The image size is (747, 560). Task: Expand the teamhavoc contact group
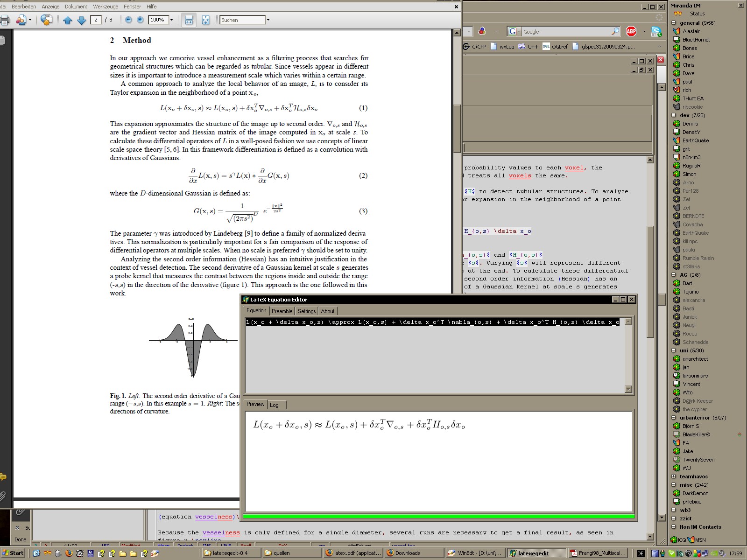click(674, 476)
